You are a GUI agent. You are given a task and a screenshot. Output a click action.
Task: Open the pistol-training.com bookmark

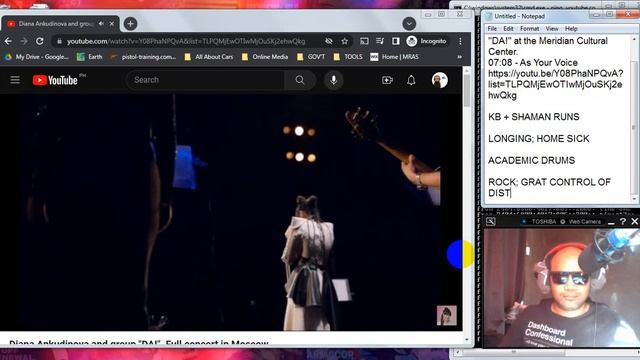tap(143, 57)
